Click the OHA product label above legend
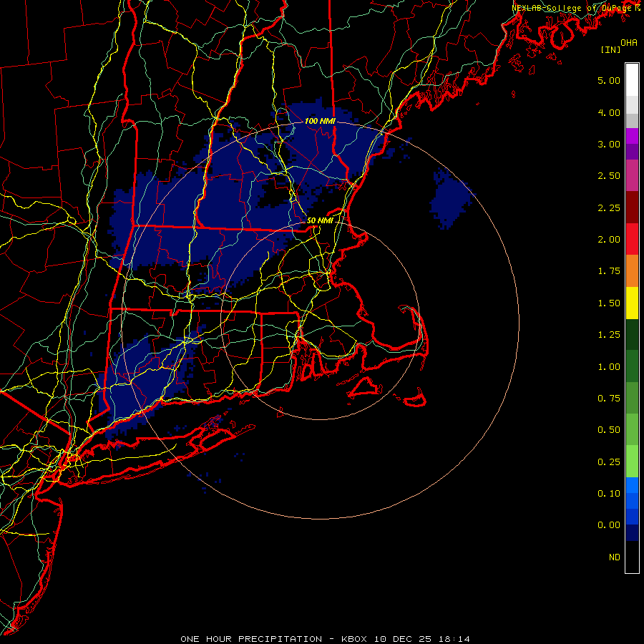Screen dimensions: 644x644 (x=628, y=43)
